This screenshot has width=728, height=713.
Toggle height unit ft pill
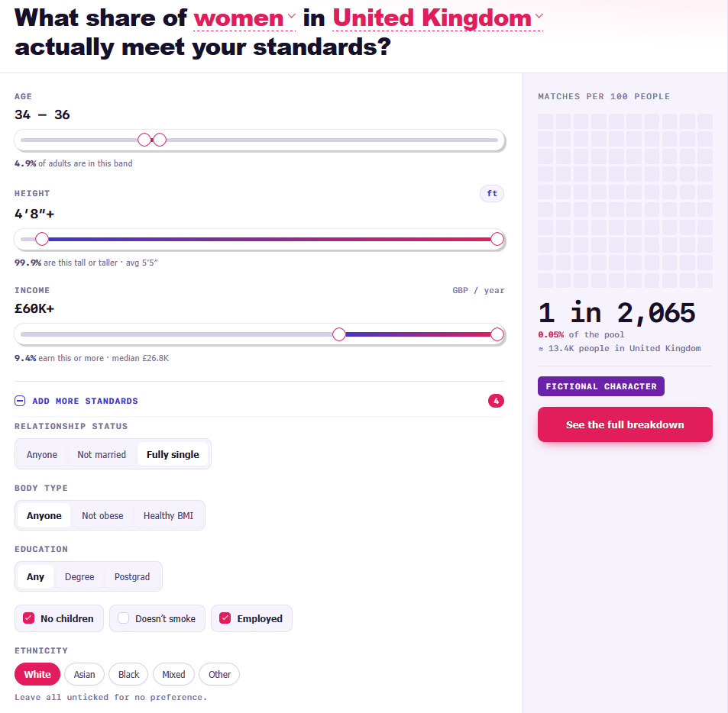[492, 193]
